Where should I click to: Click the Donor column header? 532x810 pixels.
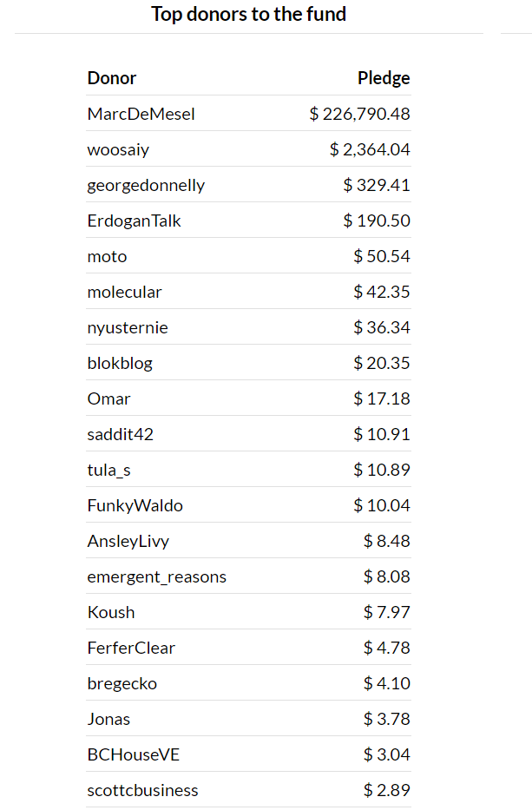112,78
